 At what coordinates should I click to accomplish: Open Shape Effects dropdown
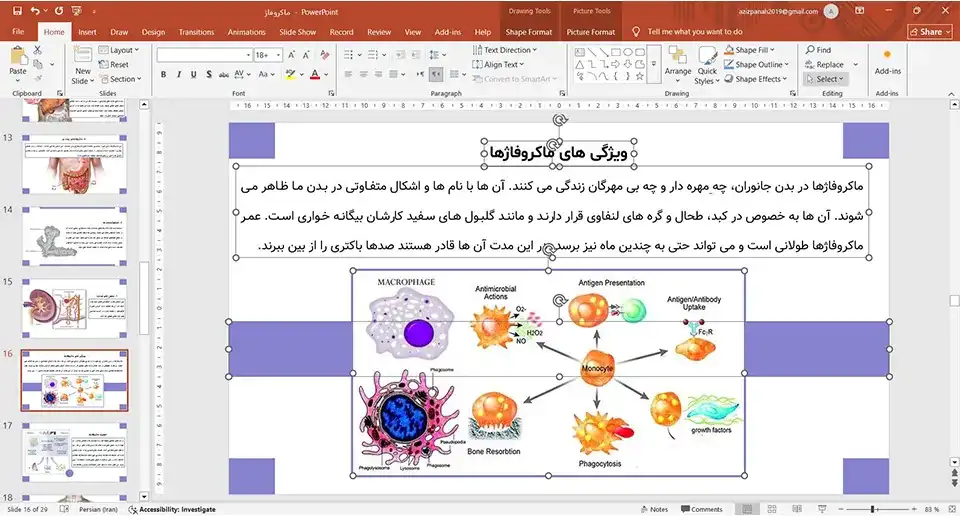[x=756, y=79]
